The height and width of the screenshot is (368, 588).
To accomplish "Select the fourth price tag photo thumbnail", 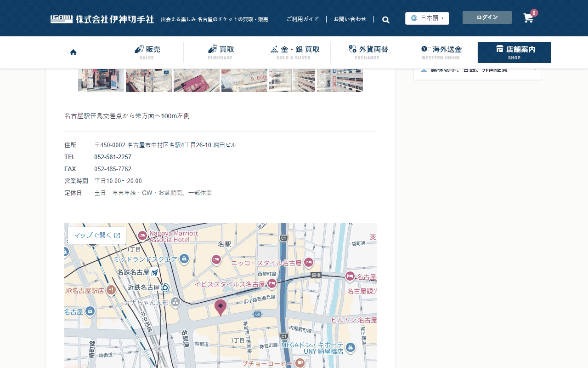I will coord(244,80).
